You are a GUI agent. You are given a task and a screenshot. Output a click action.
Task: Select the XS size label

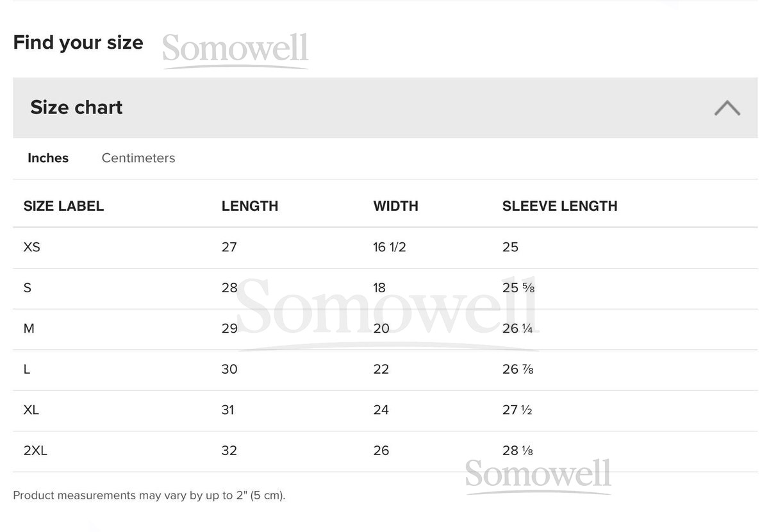click(31, 247)
